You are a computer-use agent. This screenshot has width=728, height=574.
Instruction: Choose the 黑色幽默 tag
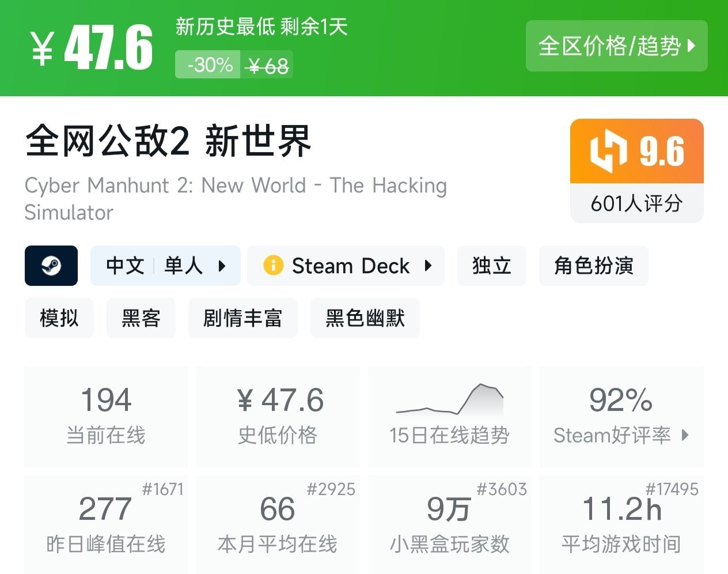click(x=365, y=318)
